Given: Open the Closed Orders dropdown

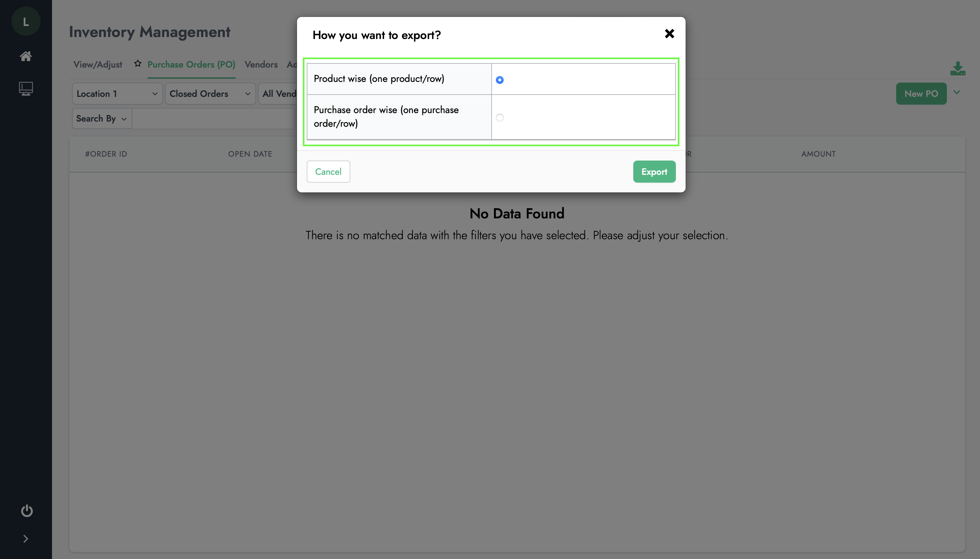Looking at the screenshot, I should (x=210, y=94).
